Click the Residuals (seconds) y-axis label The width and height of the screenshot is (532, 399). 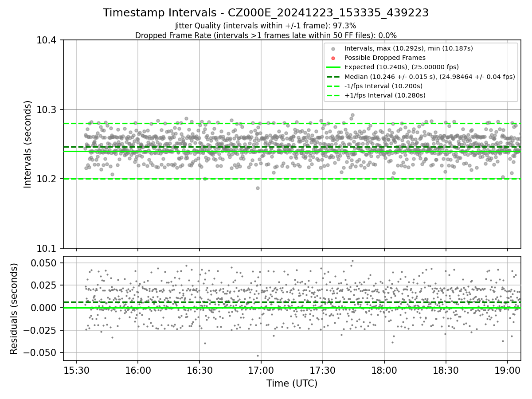[x=14, y=309]
